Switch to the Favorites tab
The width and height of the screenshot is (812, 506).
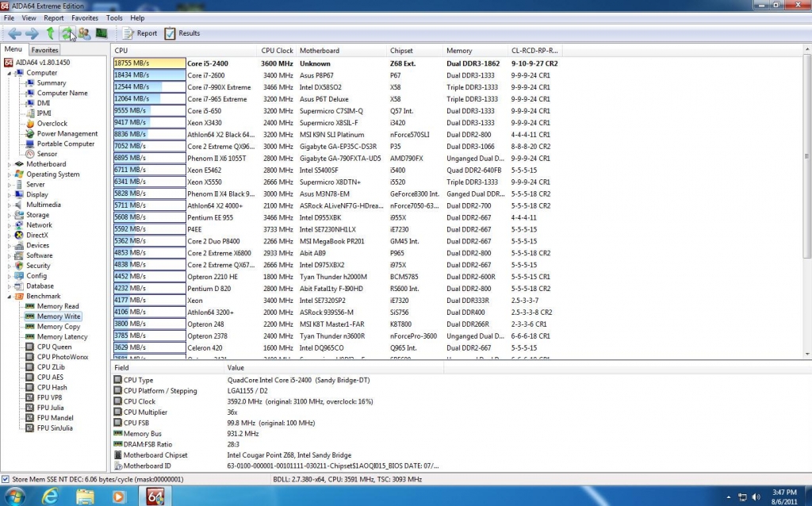[x=44, y=50]
